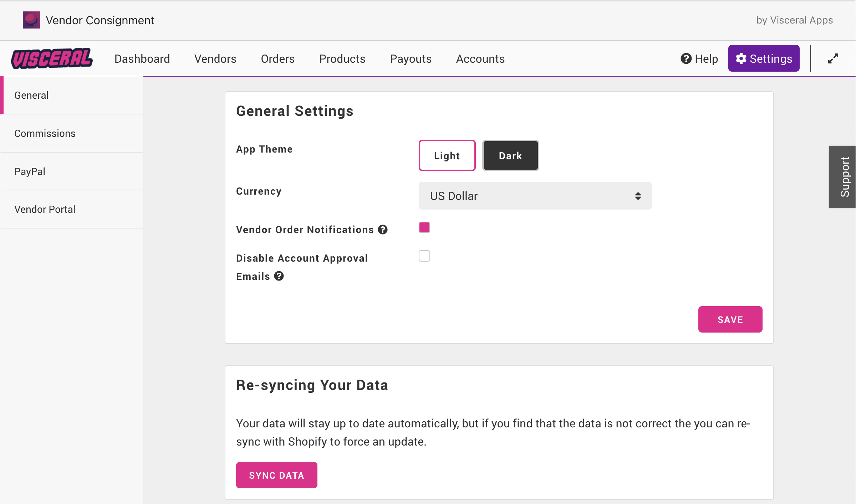This screenshot has height=504, width=856.
Task: Click the SYNC DATA button
Action: 276,475
